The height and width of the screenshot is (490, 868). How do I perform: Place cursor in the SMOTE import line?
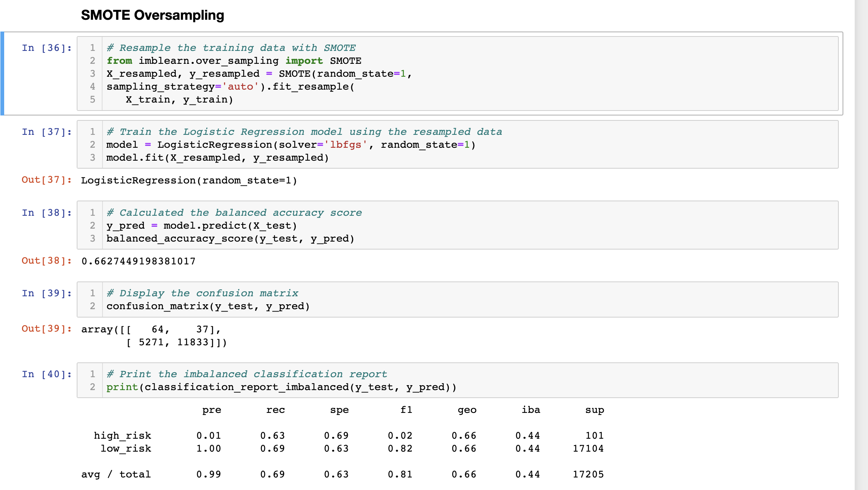coord(234,61)
